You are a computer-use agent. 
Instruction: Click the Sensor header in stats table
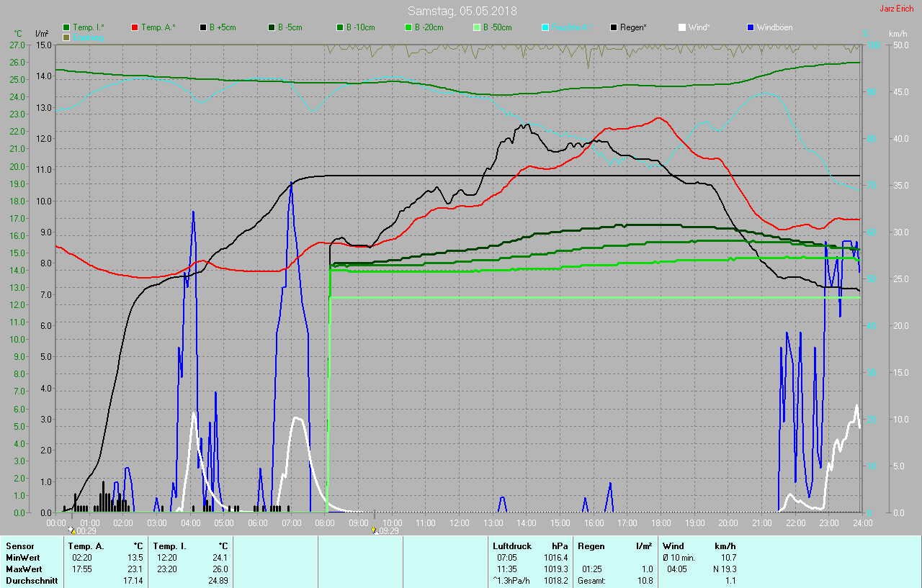pyautogui.click(x=20, y=546)
